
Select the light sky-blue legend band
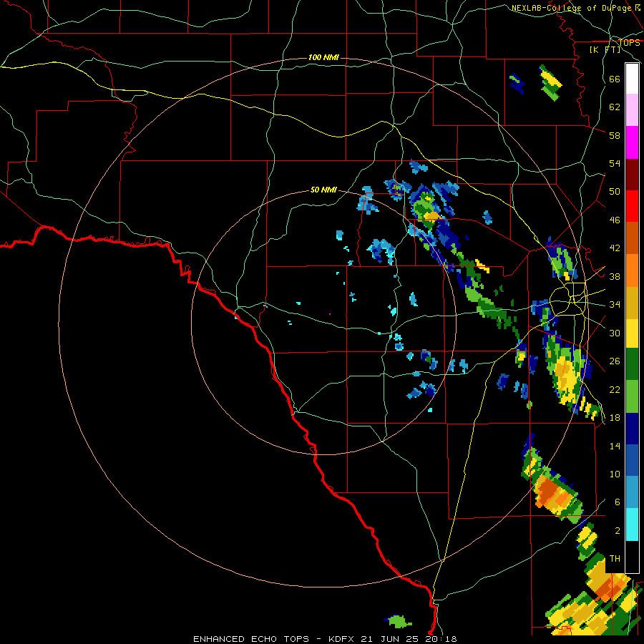(632, 492)
